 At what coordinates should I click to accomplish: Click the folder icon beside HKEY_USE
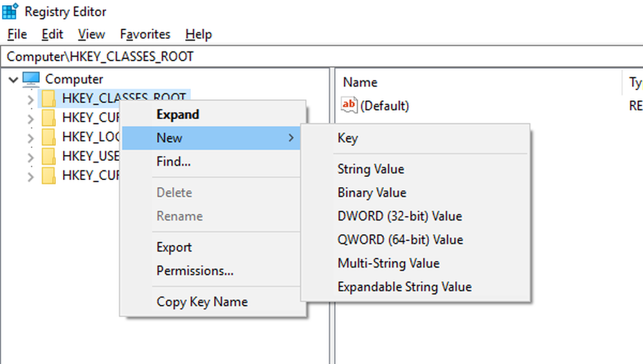pyautogui.click(x=48, y=156)
